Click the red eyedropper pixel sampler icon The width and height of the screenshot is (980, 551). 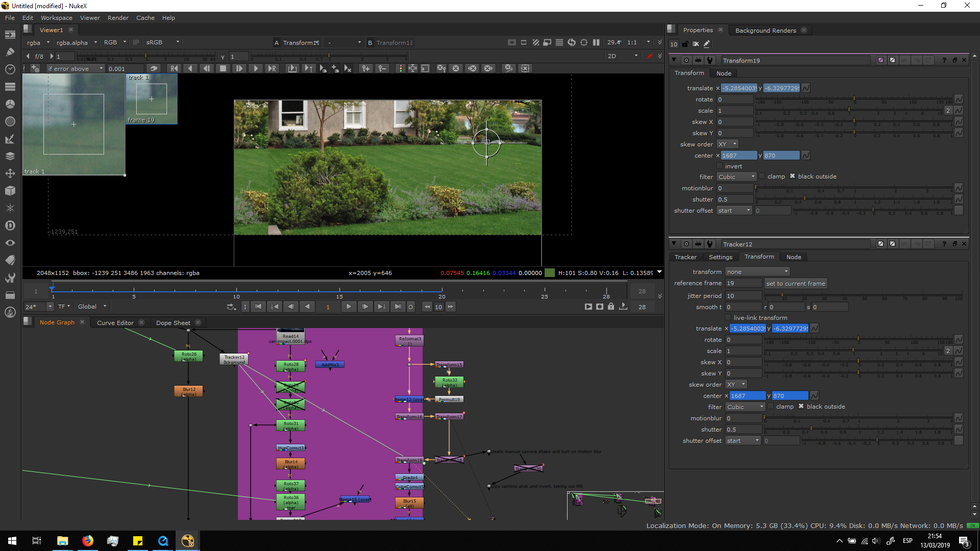click(x=649, y=56)
